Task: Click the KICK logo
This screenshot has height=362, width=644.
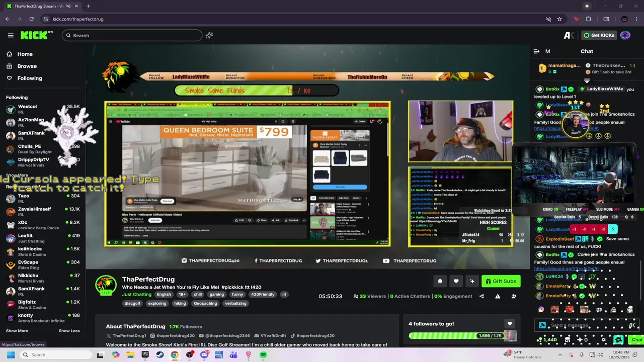Action: (x=36, y=35)
